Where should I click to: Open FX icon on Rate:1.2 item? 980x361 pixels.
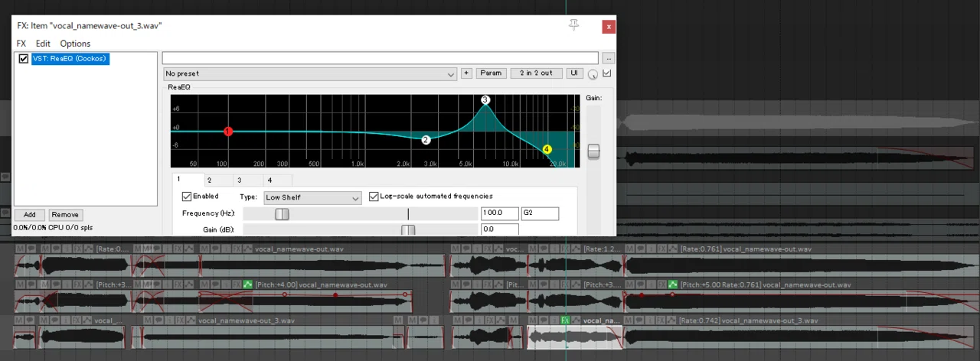point(565,249)
